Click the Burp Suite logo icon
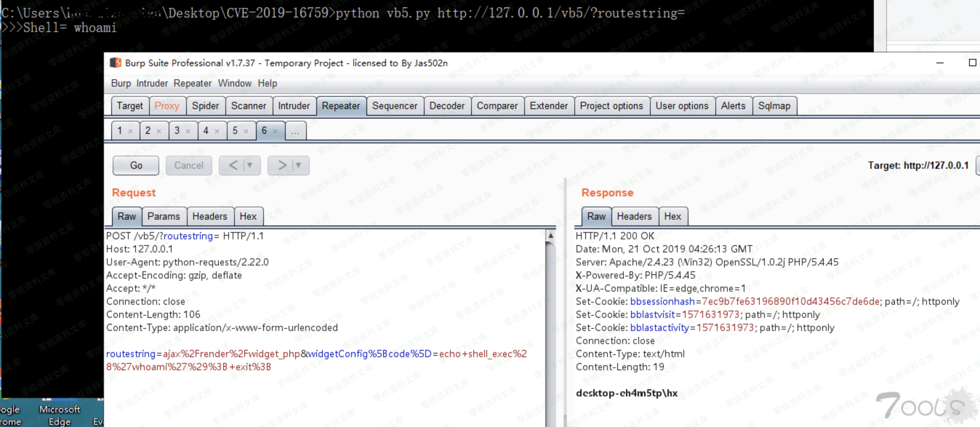The width and height of the screenshot is (980, 427). [x=116, y=63]
